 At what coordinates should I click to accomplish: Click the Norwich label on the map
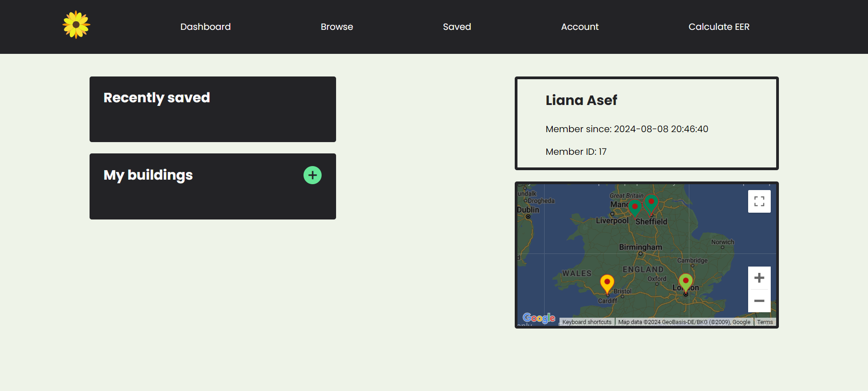[722, 242]
